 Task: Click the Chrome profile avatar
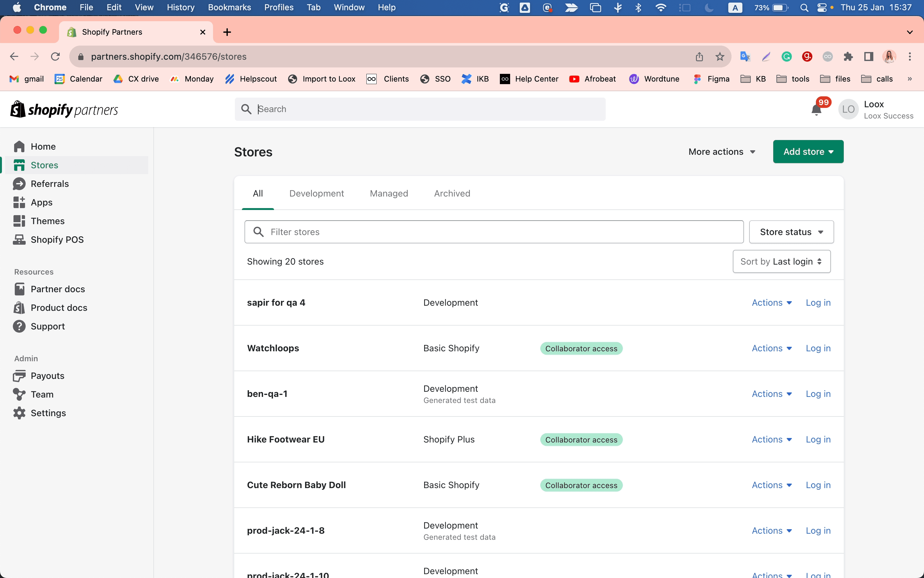[x=889, y=57]
